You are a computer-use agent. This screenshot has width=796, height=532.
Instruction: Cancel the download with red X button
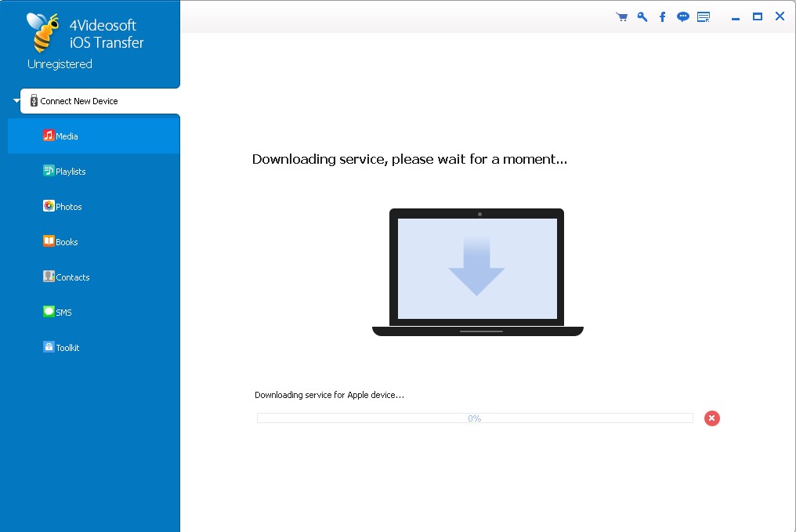point(711,418)
